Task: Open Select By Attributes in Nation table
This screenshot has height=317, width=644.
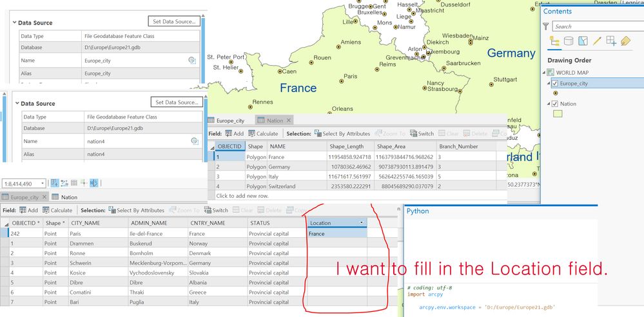Action: pyautogui.click(x=342, y=133)
